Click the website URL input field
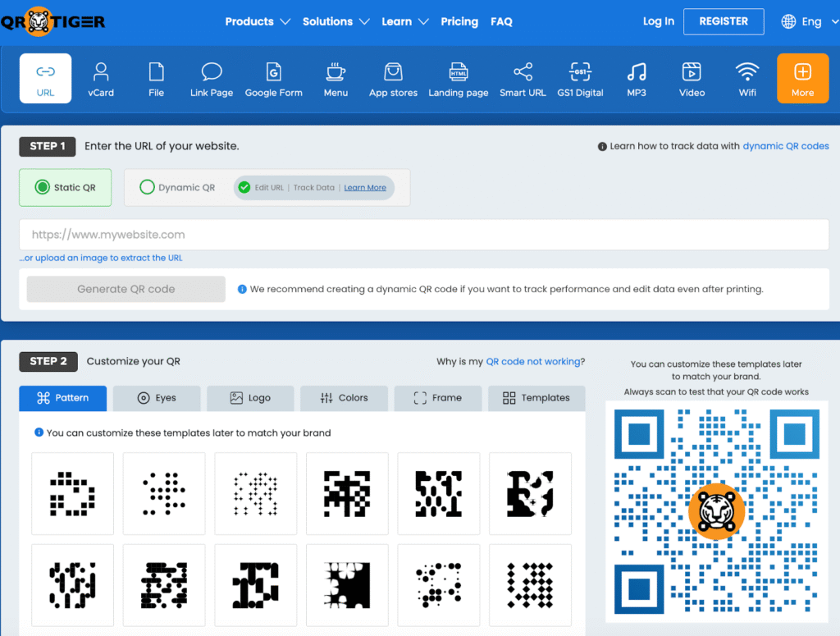This screenshot has height=636, width=840. point(423,235)
